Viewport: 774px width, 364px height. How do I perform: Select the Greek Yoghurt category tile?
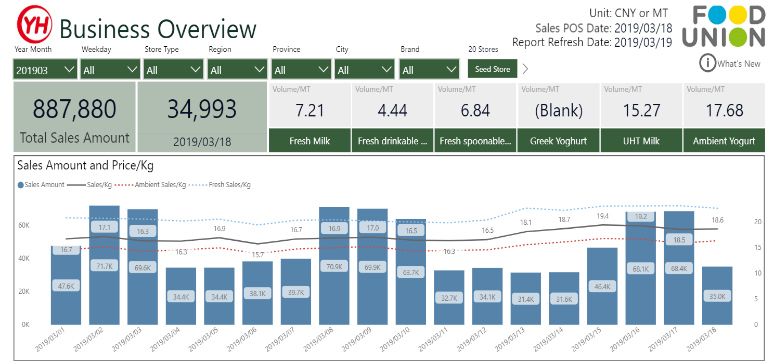[558, 141]
